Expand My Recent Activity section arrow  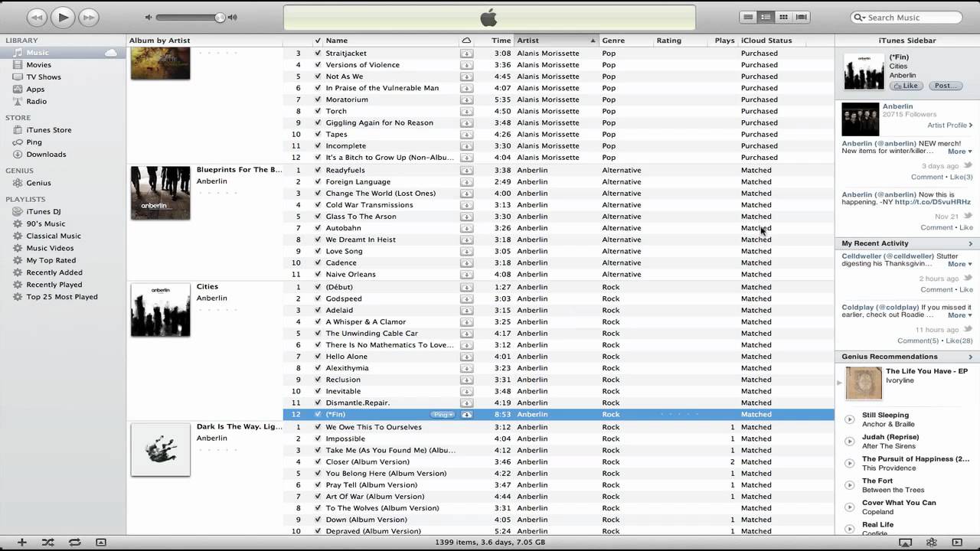pos(971,243)
